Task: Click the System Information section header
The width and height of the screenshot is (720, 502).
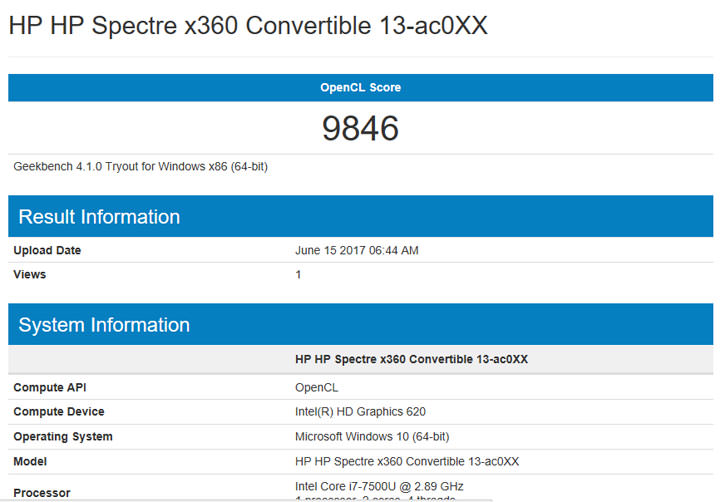Action: (104, 325)
